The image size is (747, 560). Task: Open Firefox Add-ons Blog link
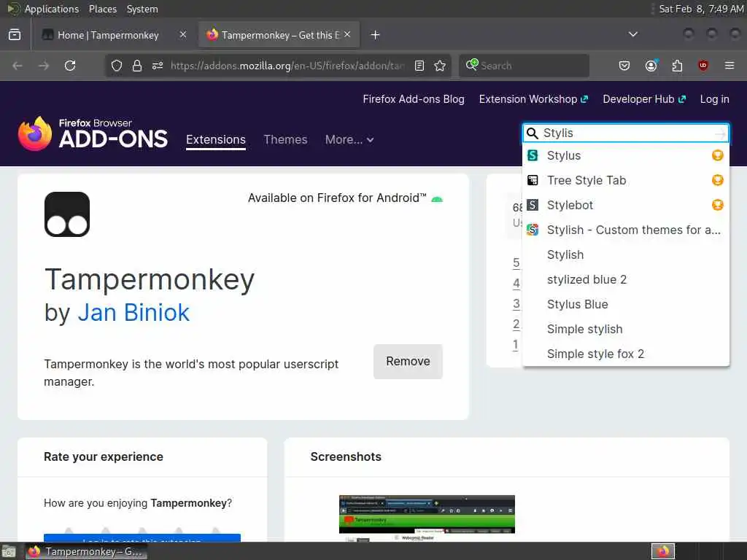click(414, 99)
